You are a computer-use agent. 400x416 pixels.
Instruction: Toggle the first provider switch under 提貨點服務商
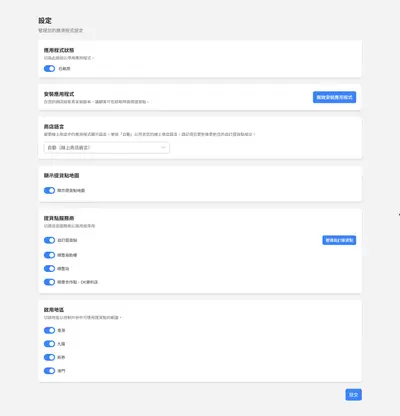pyautogui.click(x=49, y=240)
